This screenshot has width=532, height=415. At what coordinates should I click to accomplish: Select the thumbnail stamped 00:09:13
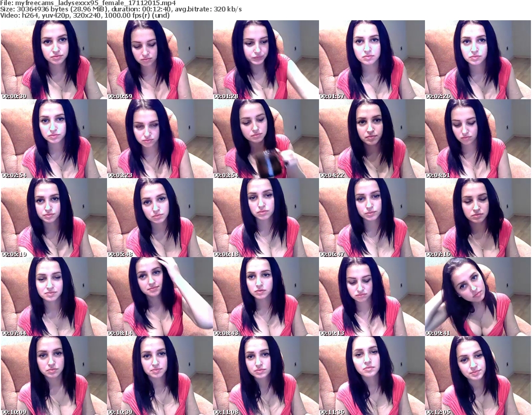tap(372, 297)
